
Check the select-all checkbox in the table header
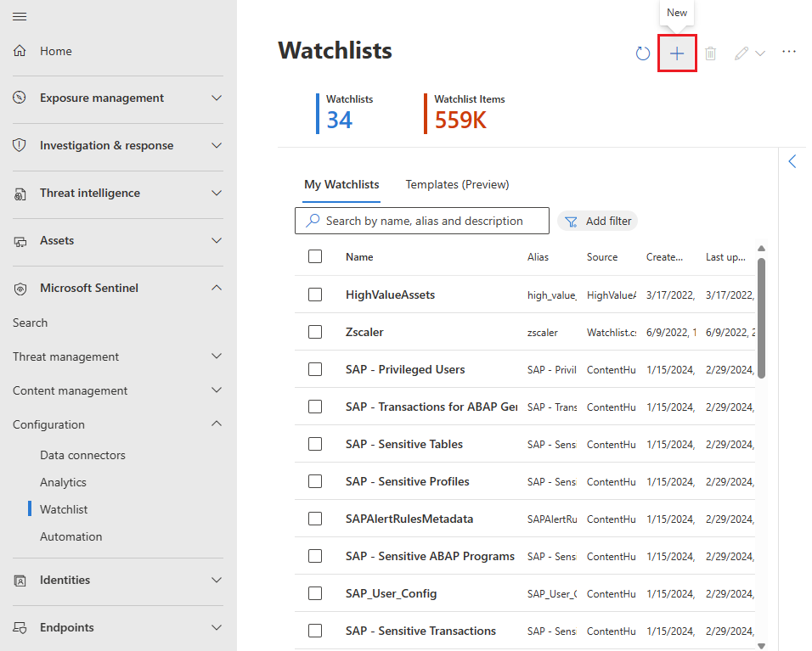(x=315, y=256)
